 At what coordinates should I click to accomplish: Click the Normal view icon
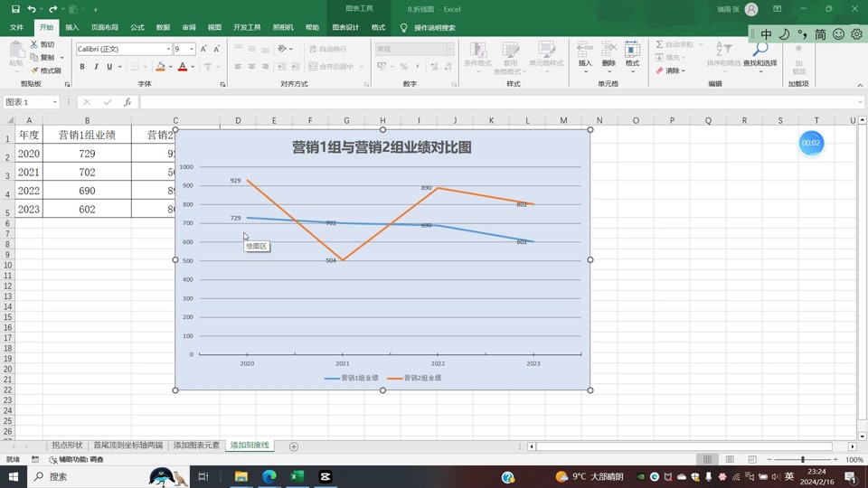pos(707,459)
